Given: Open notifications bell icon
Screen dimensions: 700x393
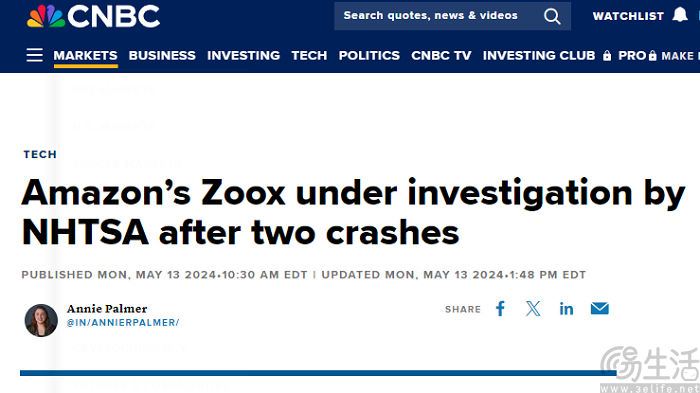Looking at the screenshot, I should [680, 15].
